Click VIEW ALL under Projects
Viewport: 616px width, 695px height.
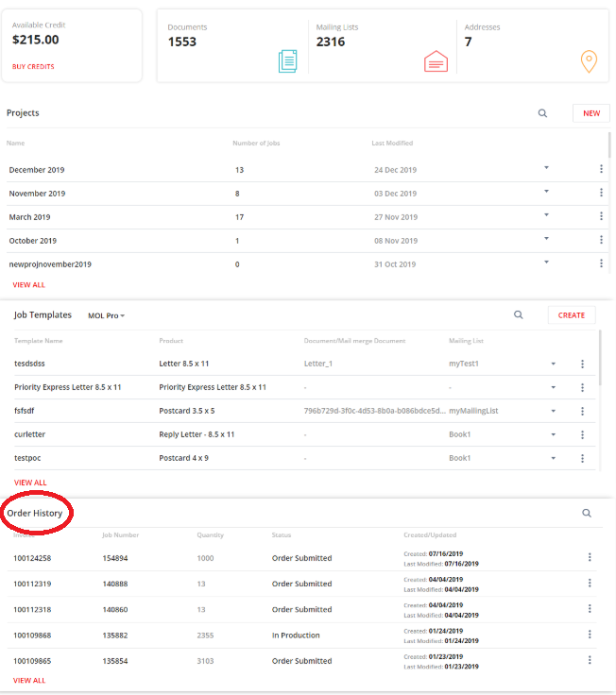tap(28, 284)
